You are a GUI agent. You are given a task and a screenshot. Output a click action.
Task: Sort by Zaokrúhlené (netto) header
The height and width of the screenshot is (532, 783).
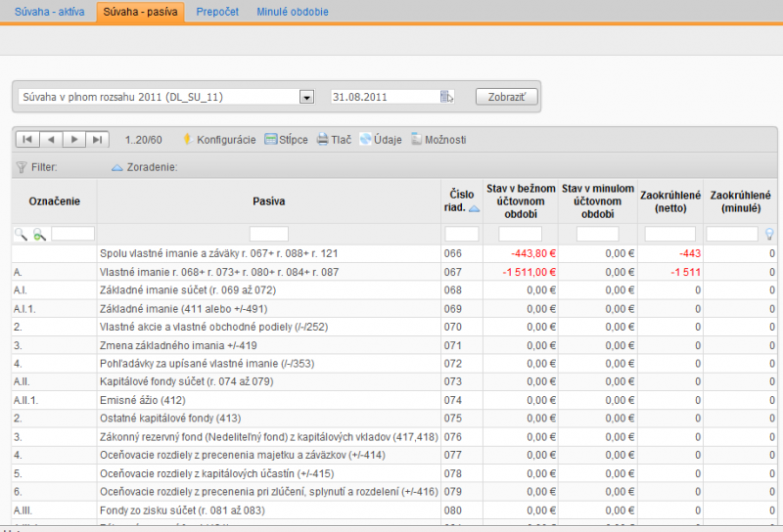click(670, 201)
